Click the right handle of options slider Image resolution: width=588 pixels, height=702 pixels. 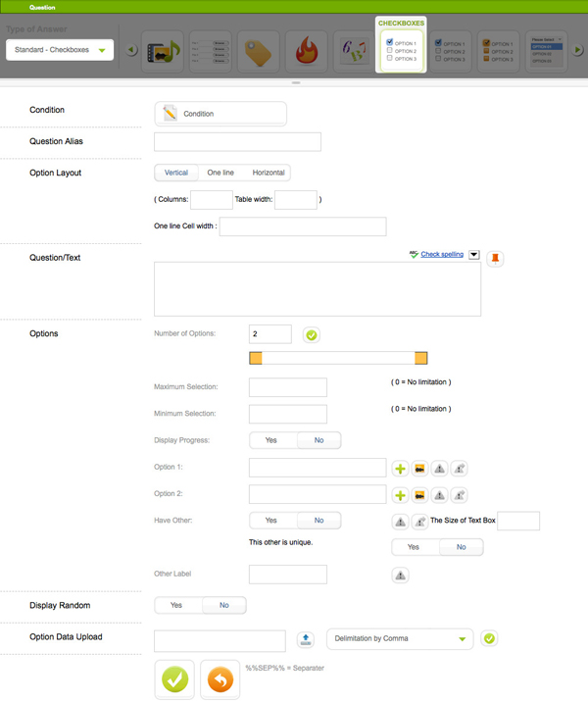(420, 359)
